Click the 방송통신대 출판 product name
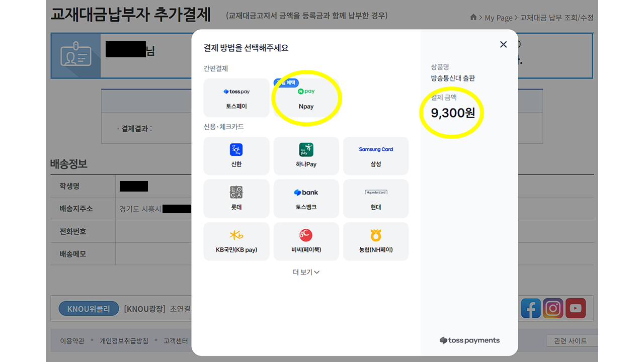 (453, 78)
